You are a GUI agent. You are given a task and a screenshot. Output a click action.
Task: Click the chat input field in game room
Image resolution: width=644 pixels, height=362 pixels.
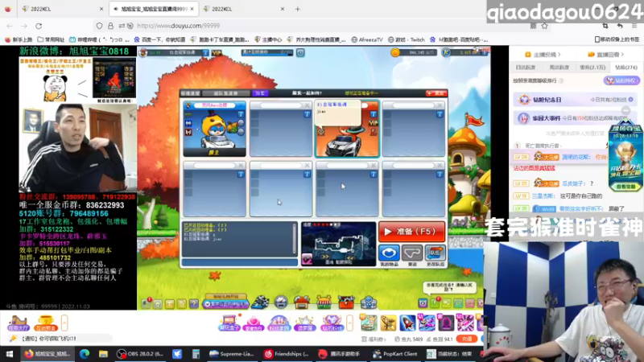point(239,262)
